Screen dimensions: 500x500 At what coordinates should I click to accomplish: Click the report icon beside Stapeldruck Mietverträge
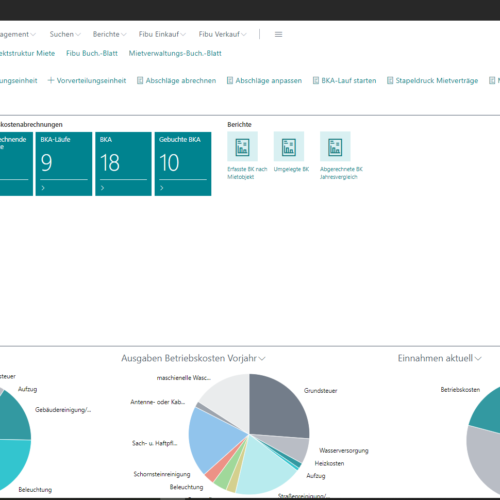coord(390,80)
